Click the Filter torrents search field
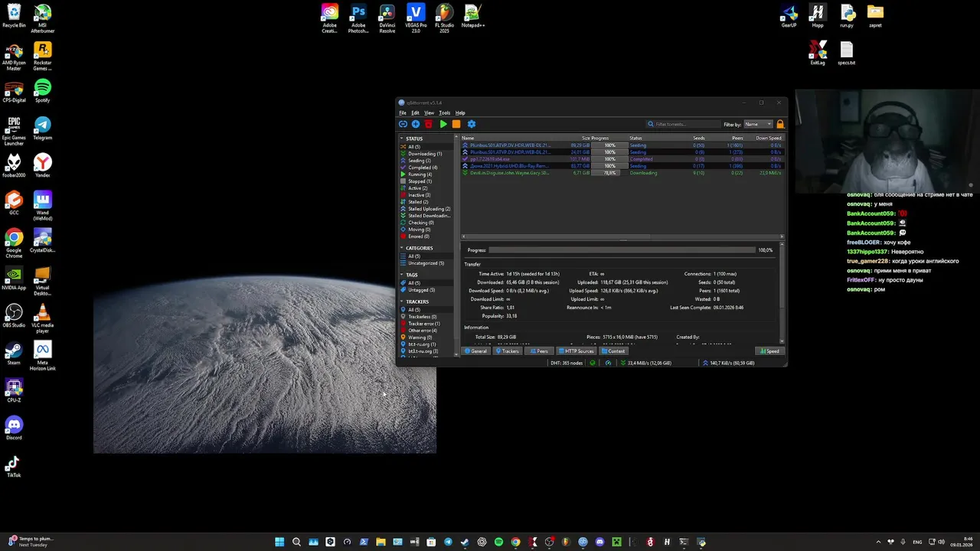Image resolution: width=980 pixels, height=551 pixels. click(x=685, y=124)
